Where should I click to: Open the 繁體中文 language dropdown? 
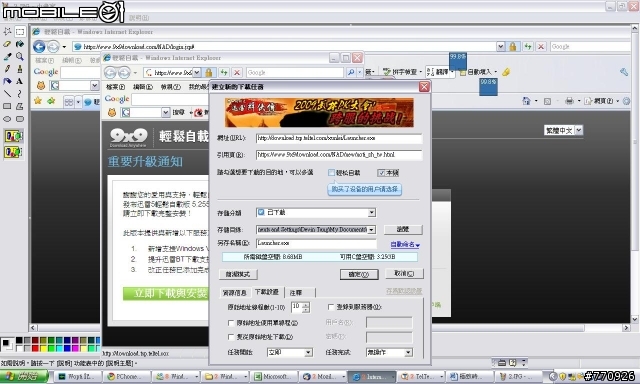click(x=579, y=130)
